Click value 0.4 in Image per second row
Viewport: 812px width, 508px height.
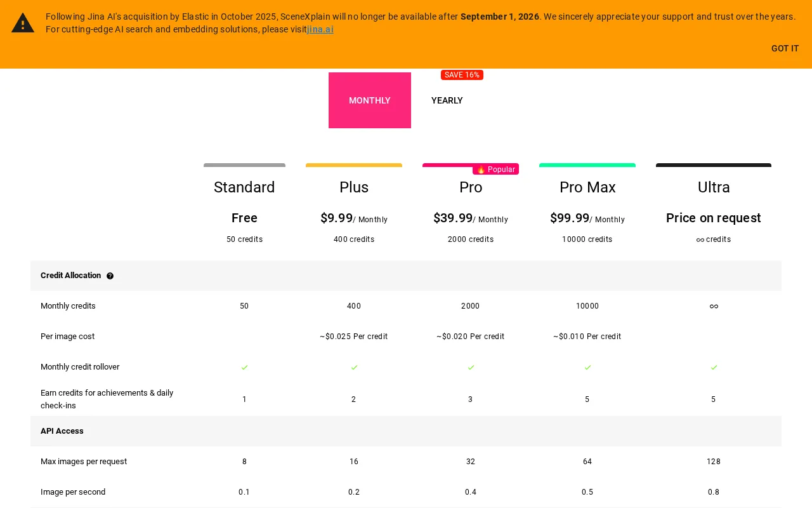[x=471, y=492]
